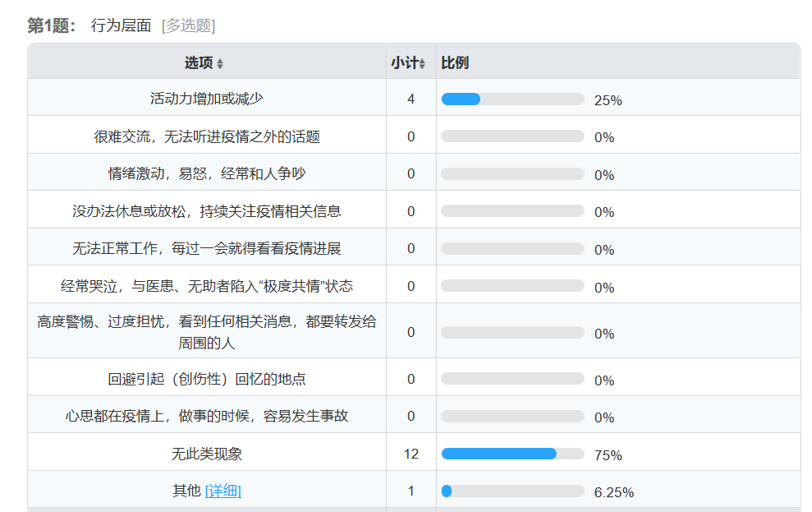This screenshot has width=812, height=512.
Task: Click the 第1题 question title
Action: (x=52, y=25)
